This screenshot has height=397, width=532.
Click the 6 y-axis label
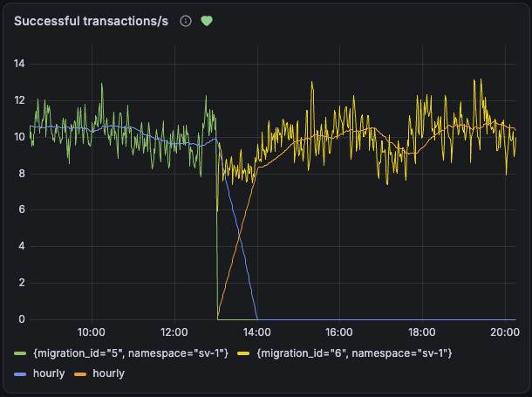coord(22,209)
